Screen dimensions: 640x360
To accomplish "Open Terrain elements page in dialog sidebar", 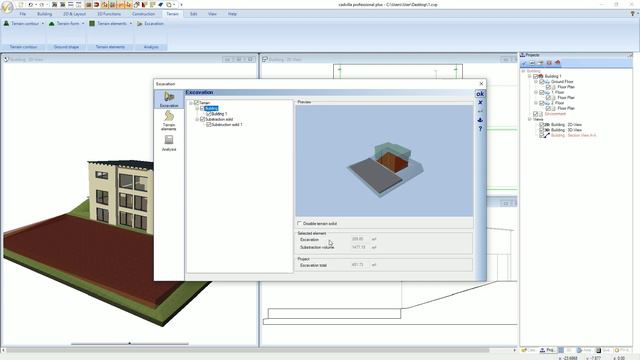I will pyautogui.click(x=169, y=121).
